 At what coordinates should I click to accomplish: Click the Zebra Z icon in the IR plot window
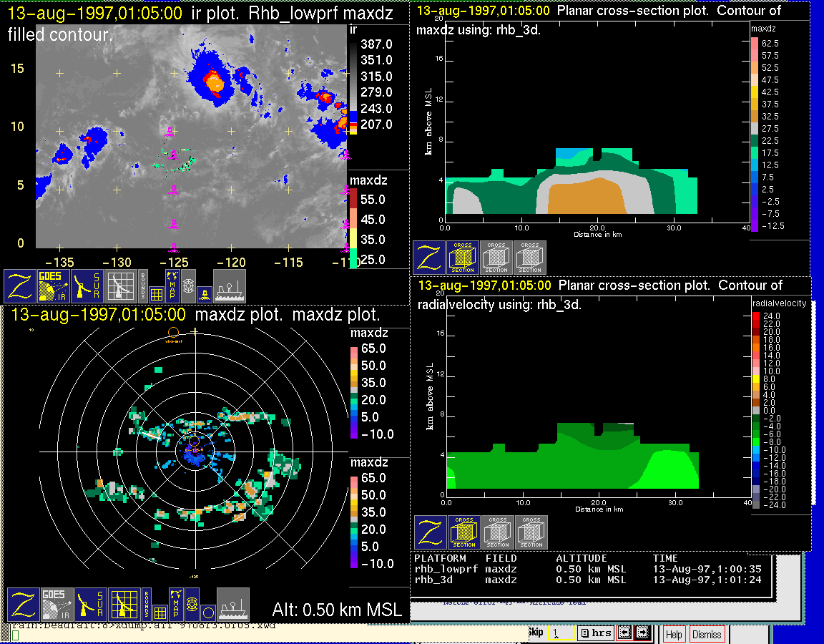[x=20, y=286]
